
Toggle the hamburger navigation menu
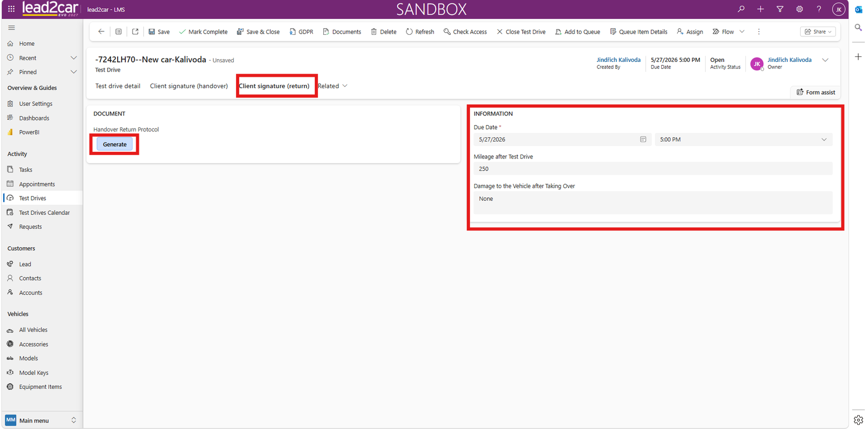[x=11, y=28]
